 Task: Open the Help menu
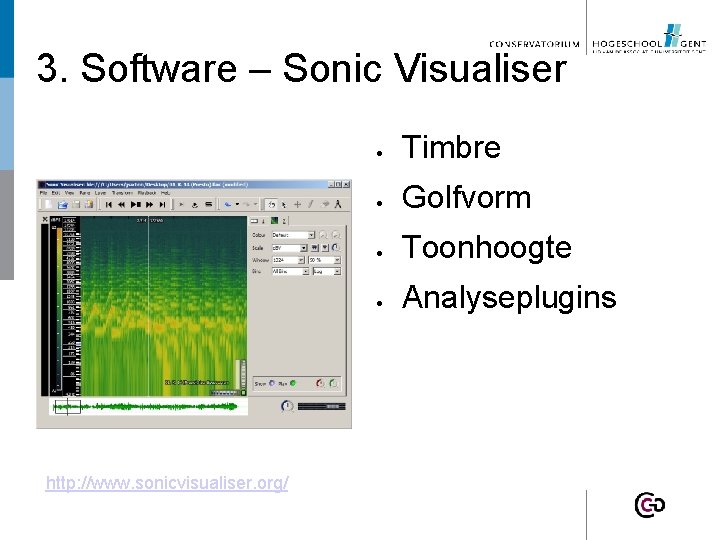click(165, 193)
